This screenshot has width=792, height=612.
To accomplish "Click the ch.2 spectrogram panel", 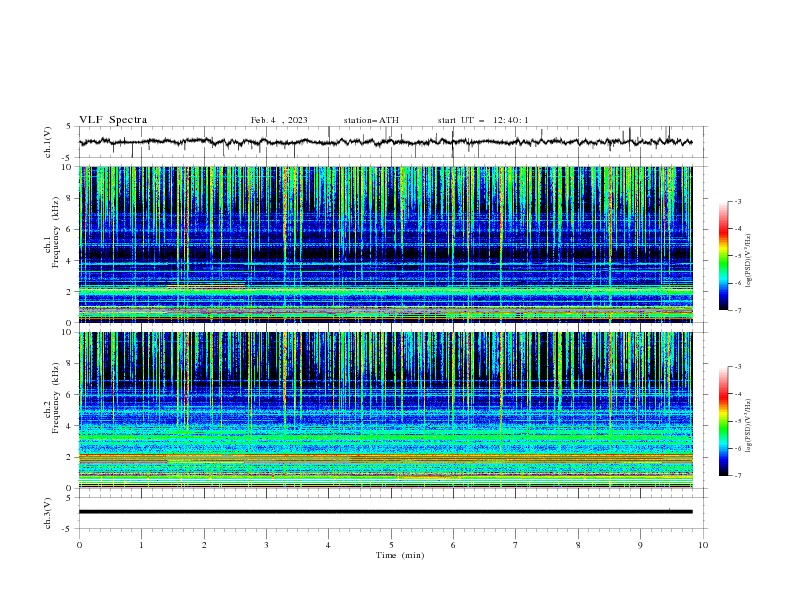I will pos(385,410).
